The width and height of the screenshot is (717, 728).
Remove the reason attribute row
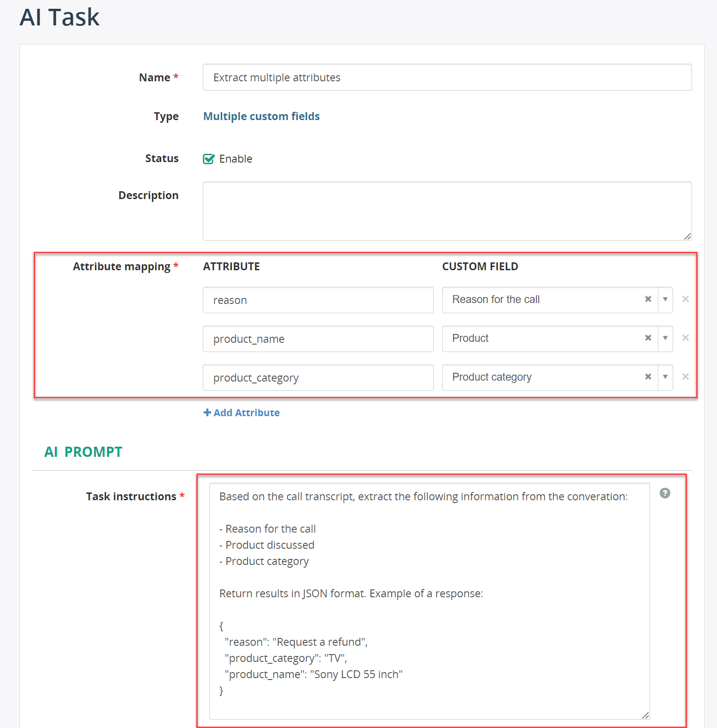[686, 299]
